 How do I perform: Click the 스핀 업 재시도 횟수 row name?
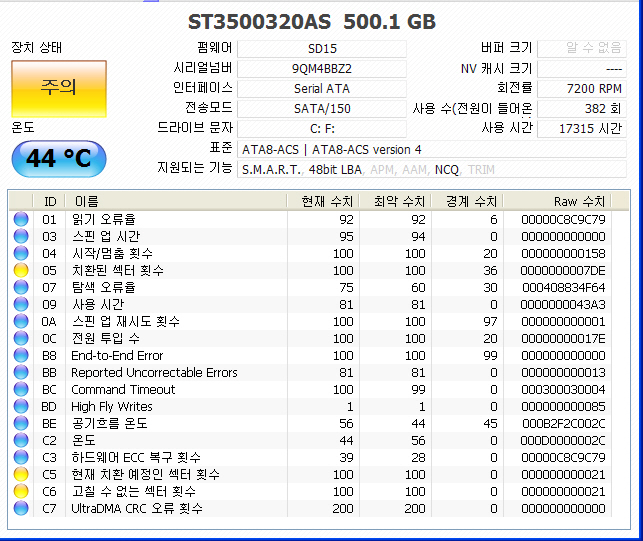[x=126, y=322]
